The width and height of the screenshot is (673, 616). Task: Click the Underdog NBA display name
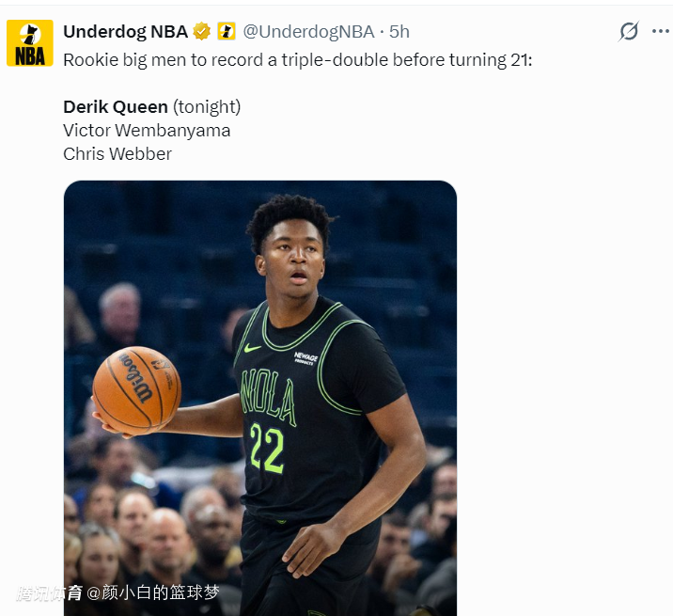pyautogui.click(x=125, y=32)
